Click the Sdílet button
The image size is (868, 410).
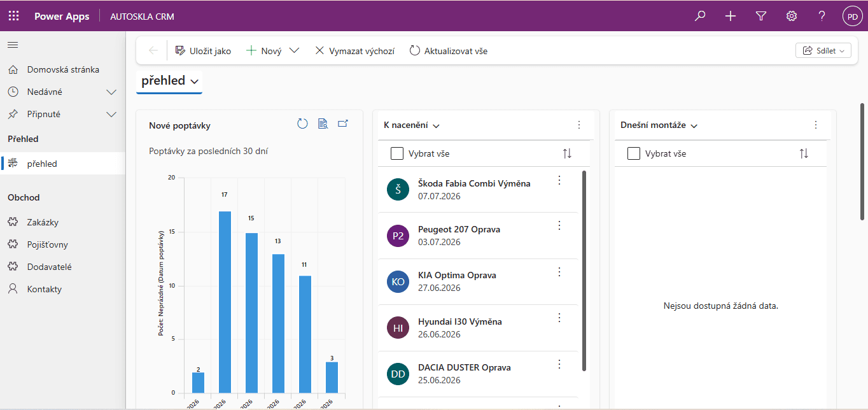pos(823,51)
